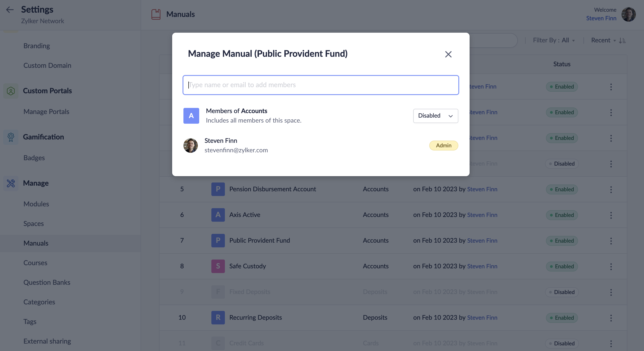644x351 pixels.
Task: Open Spaces page
Action: pos(34,224)
